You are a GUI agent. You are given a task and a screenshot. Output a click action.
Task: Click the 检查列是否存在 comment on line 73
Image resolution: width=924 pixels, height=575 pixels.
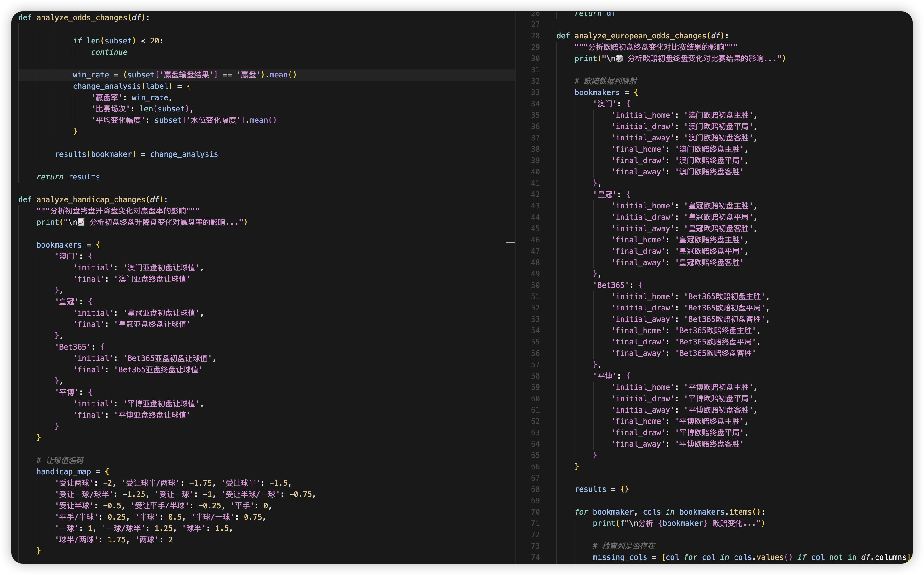coord(623,546)
